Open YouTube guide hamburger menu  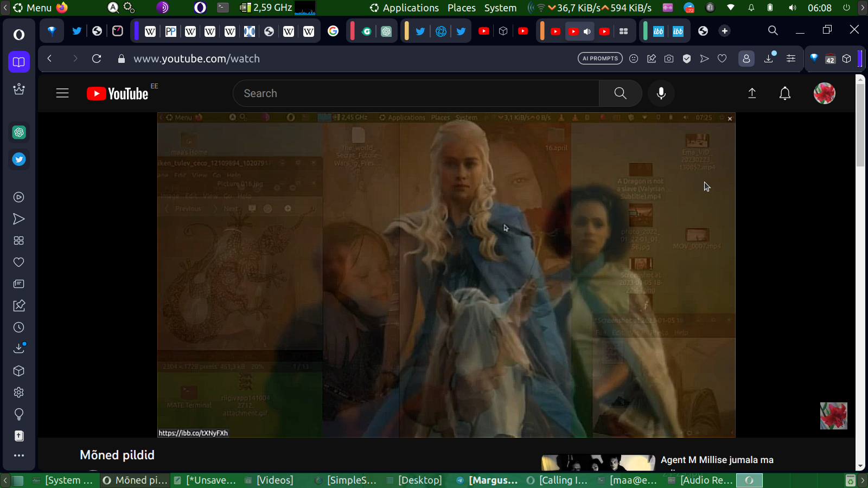(62, 93)
